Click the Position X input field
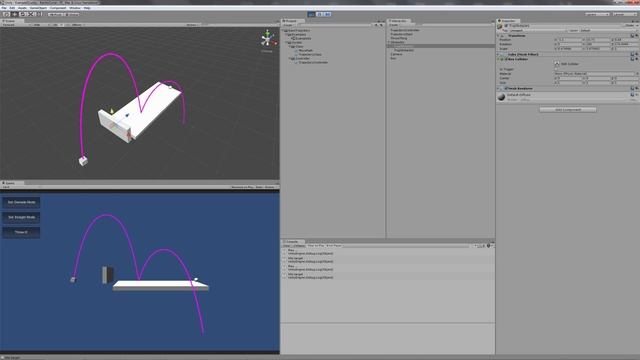This screenshot has height=360, width=640. tap(569, 40)
